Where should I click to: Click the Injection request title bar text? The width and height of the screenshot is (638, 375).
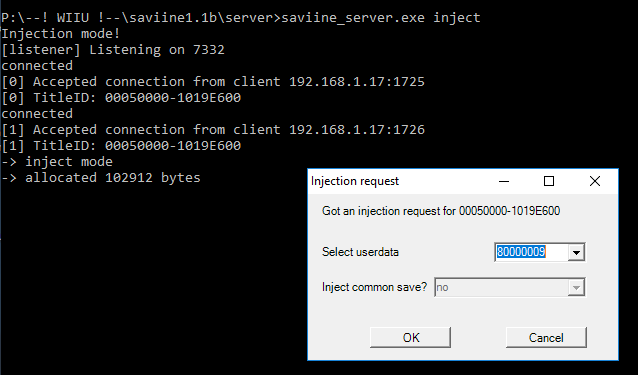pos(355,181)
